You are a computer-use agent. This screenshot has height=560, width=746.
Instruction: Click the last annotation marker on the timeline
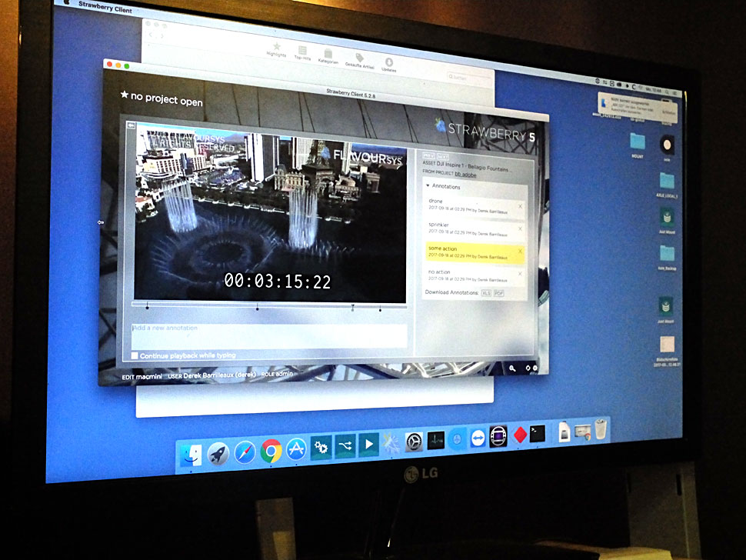point(380,308)
